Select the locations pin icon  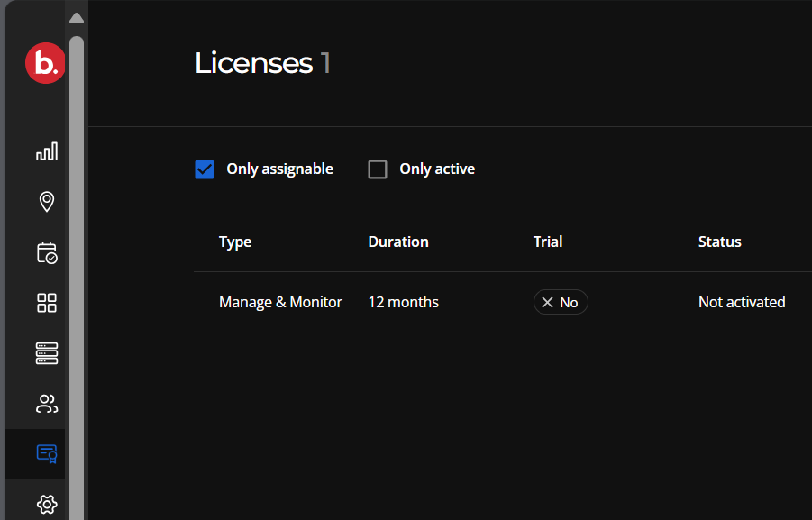46,202
